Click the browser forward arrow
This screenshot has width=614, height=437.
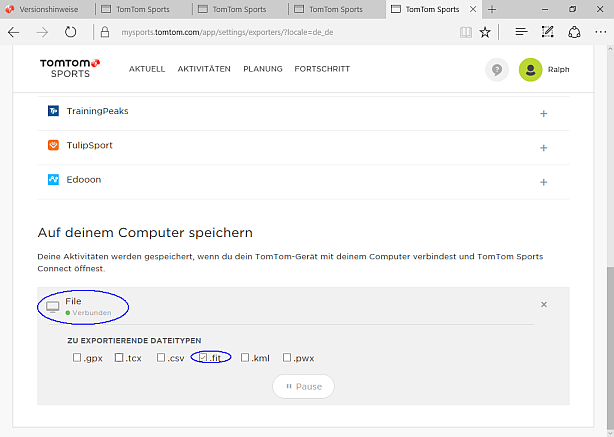click(x=42, y=32)
